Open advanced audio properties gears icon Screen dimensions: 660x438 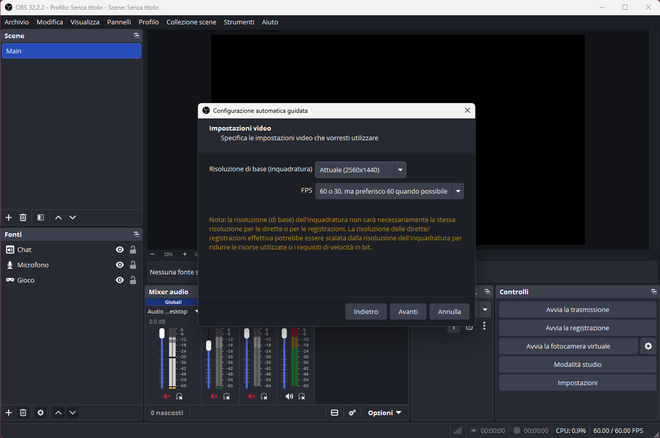(352, 413)
